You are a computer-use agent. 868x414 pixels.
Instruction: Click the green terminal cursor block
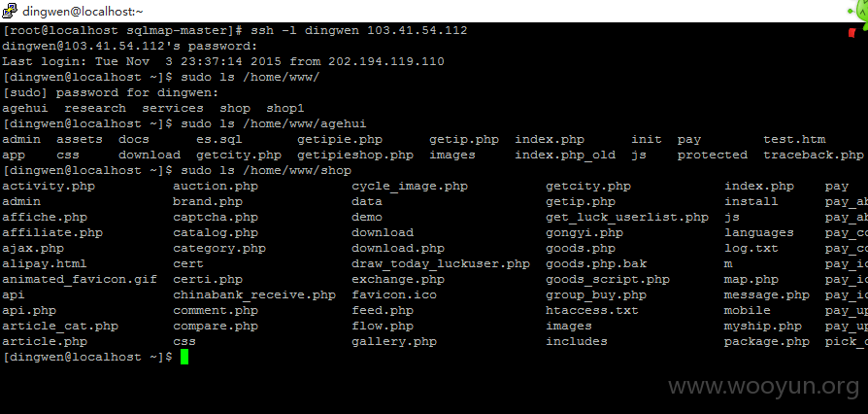tap(184, 357)
